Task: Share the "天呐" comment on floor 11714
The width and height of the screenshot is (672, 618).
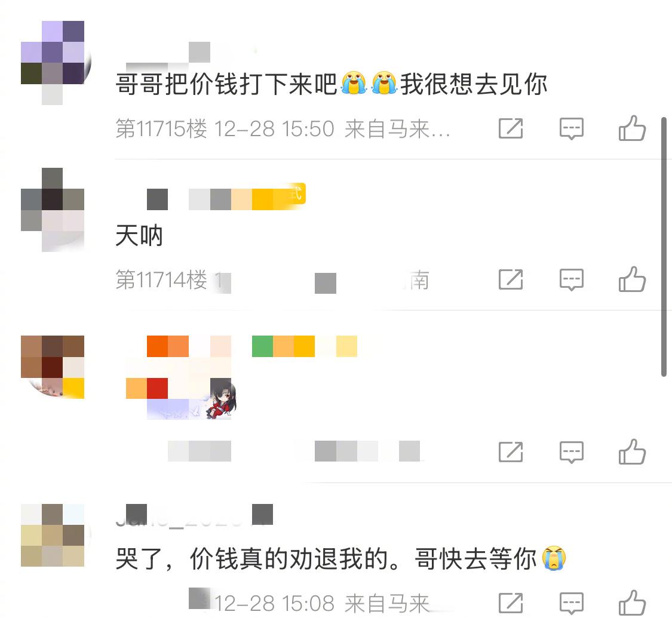Action: pos(511,279)
